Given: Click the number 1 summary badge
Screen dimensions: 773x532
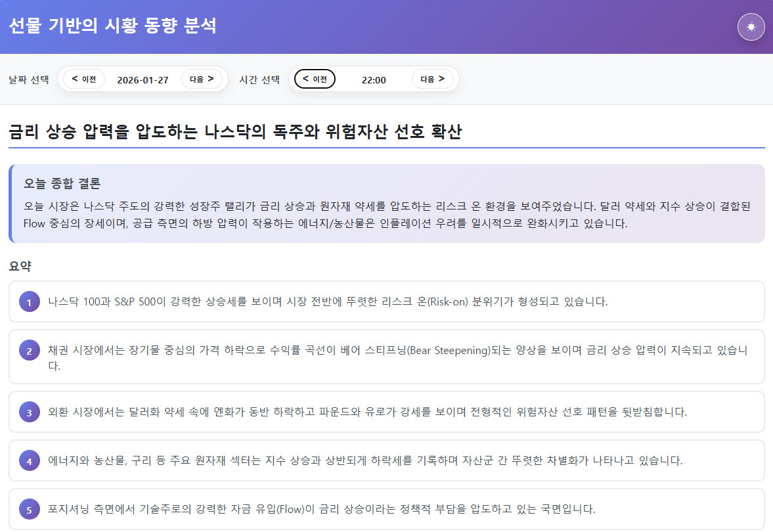Looking at the screenshot, I should tap(29, 302).
